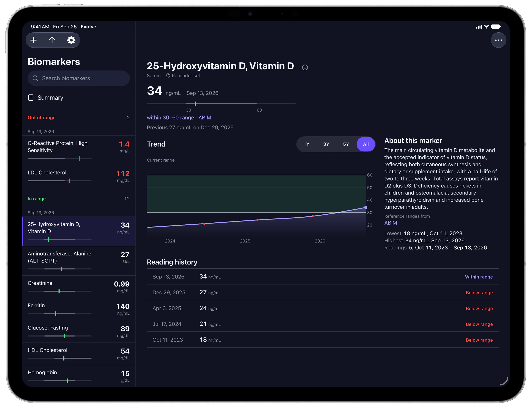Click the Dec 29, 2025 reading row

click(x=323, y=292)
